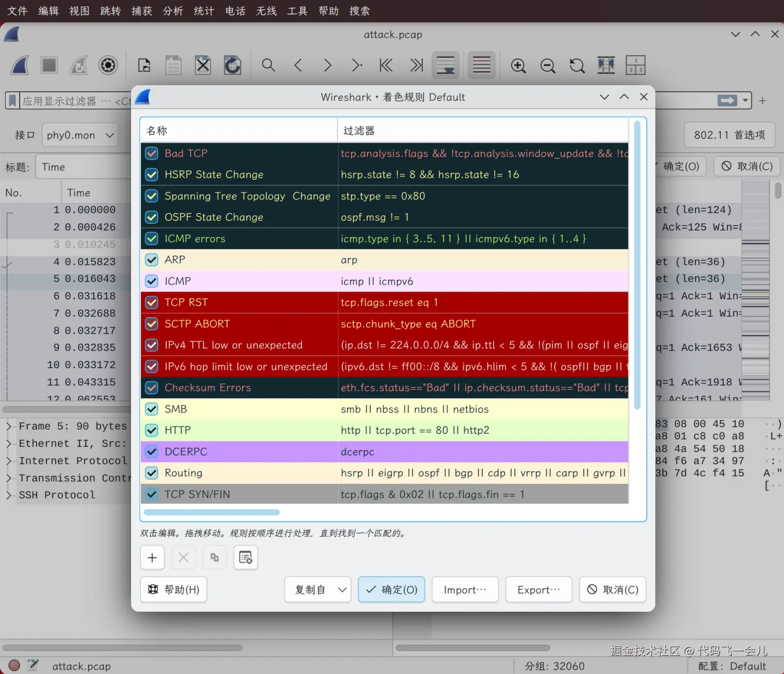Click the rules list horizontal scrollbar
The image size is (784, 674).
pyautogui.click(x=212, y=512)
